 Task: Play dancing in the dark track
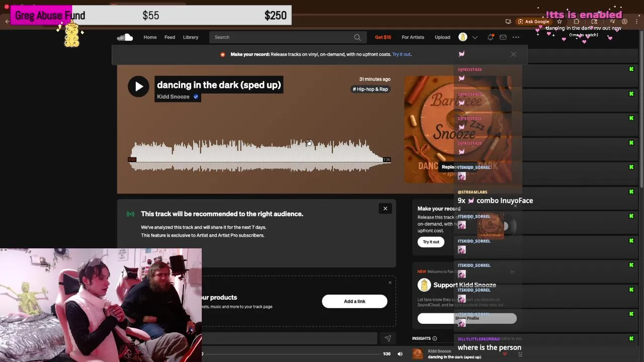[x=138, y=86]
